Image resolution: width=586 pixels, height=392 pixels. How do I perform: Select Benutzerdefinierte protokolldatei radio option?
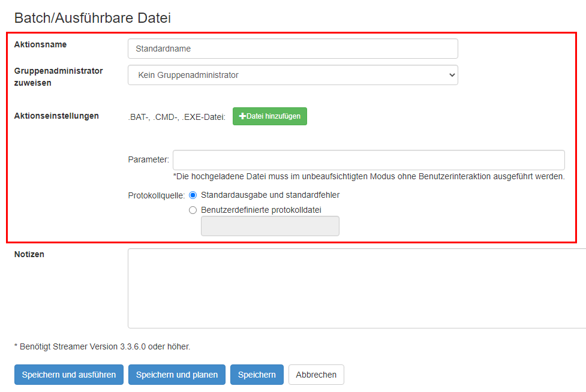click(x=193, y=210)
